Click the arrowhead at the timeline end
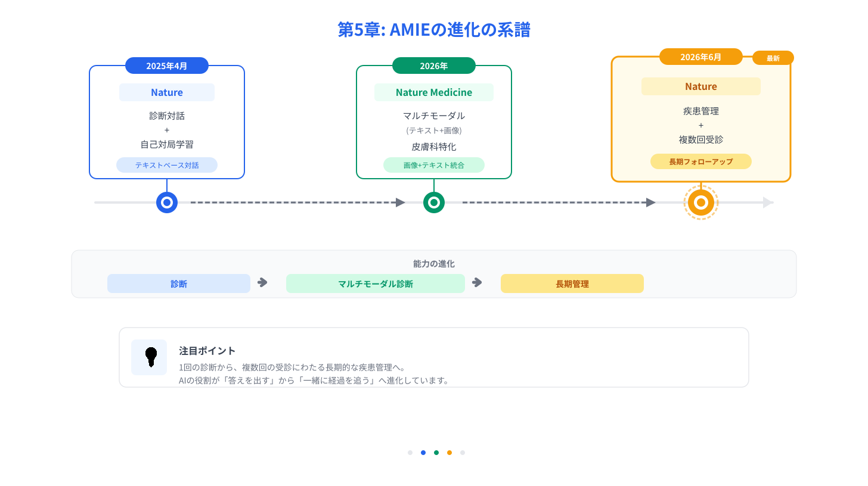868x486 pixels. pyautogui.click(x=768, y=202)
